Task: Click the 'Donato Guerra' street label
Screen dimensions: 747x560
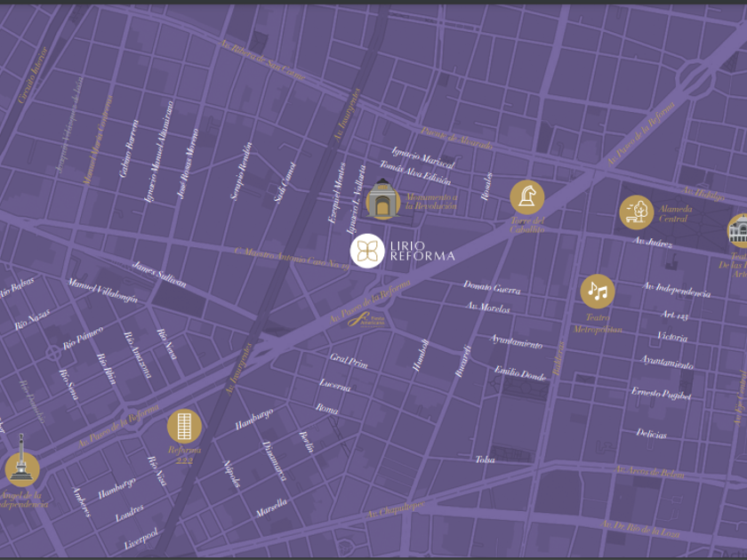Action: [492, 287]
